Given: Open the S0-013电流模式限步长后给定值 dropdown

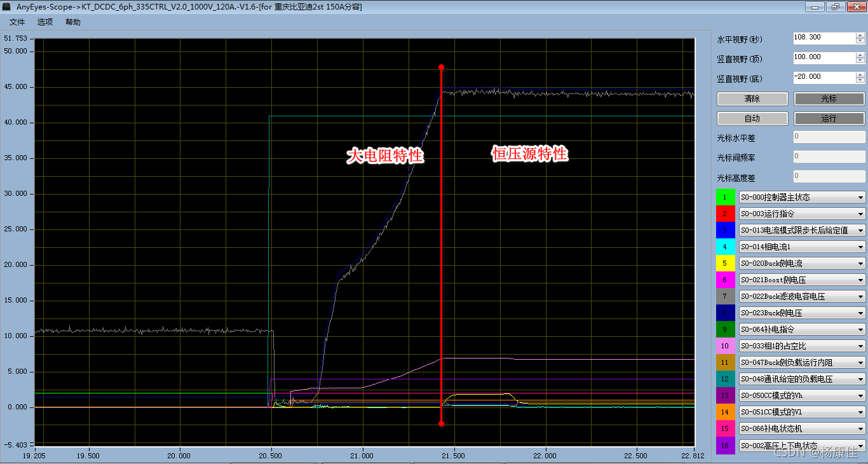Looking at the screenshot, I should pos(802,230).
